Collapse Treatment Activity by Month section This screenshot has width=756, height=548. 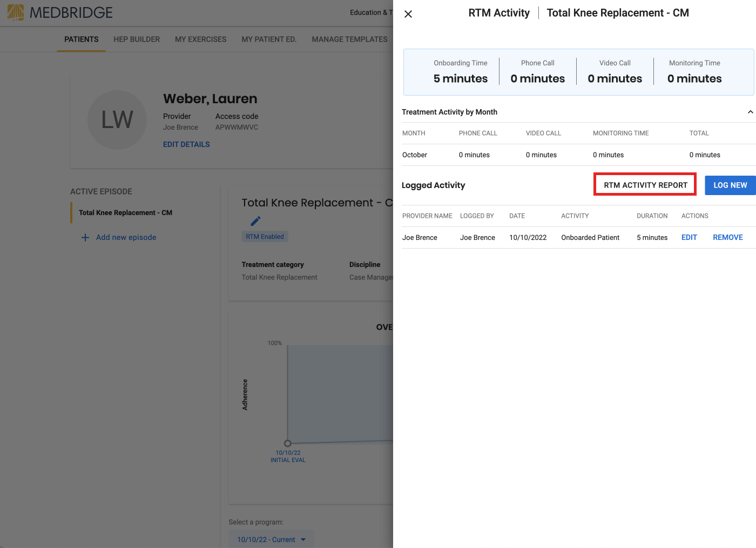click(750, 112)
